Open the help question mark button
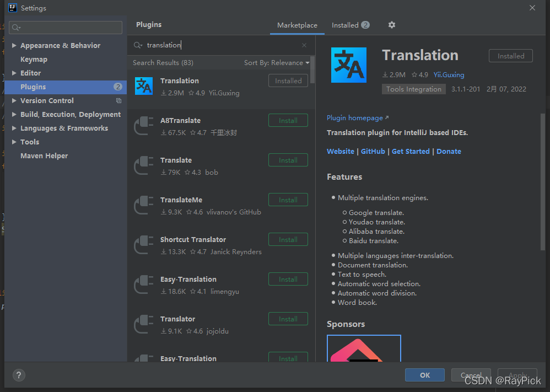The image size is (550, 392). (19, 375)
